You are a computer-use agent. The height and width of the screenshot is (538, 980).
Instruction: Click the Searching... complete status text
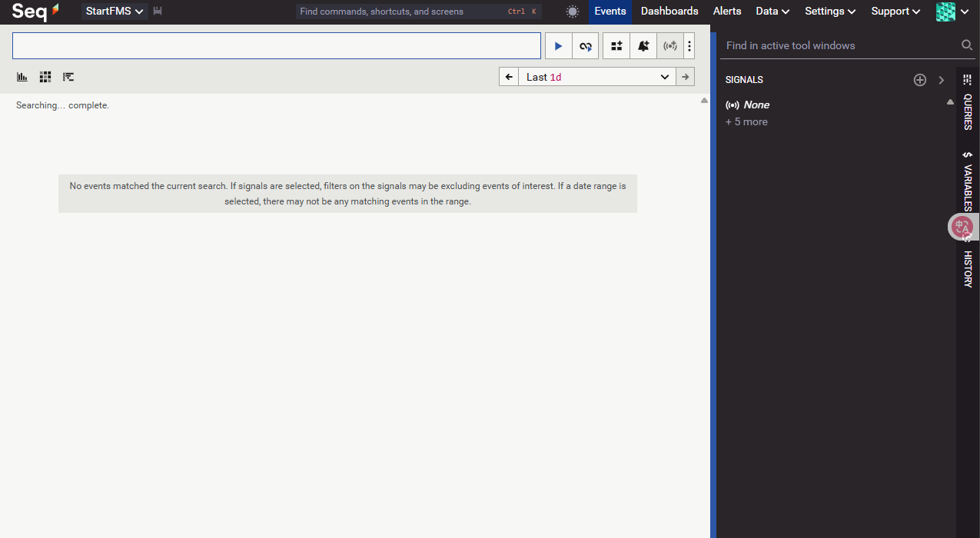point(63,105)
